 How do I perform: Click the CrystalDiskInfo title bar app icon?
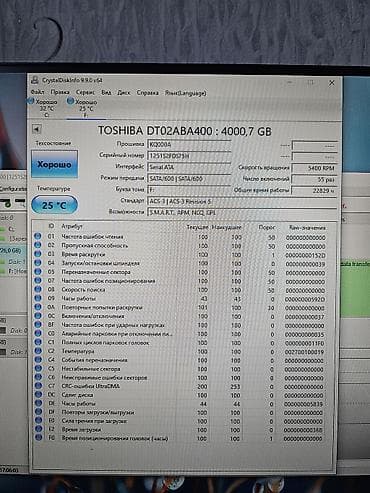pyautogui.click(x=34, y=80)
